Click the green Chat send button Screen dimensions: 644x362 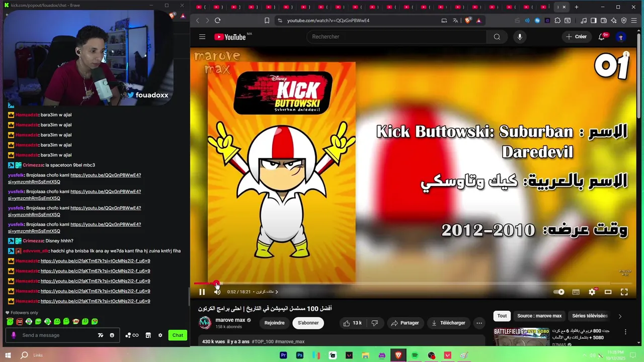click(x=178, y=335)
